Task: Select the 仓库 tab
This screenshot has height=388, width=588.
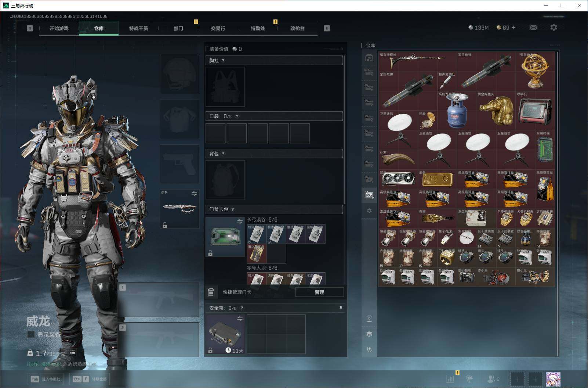Action: 99,28
